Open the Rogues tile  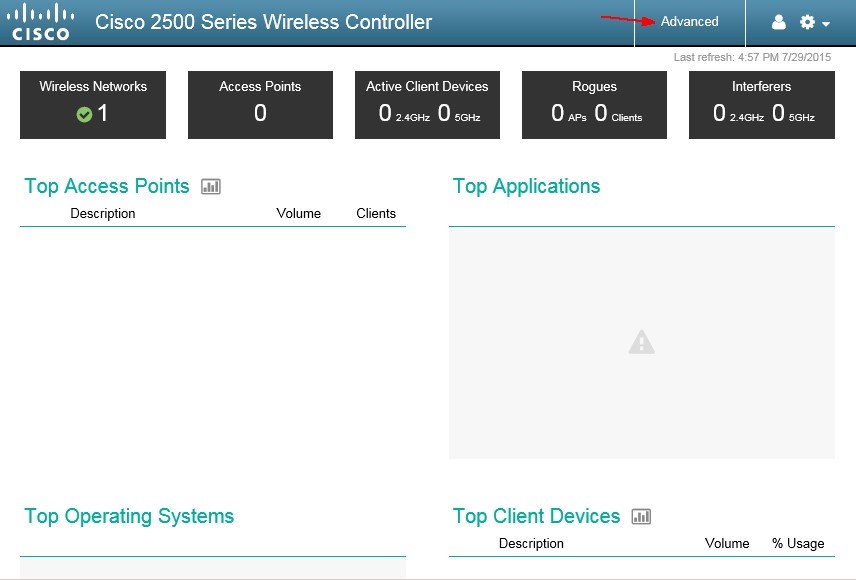pyautogui.click(x=595, y=105)
